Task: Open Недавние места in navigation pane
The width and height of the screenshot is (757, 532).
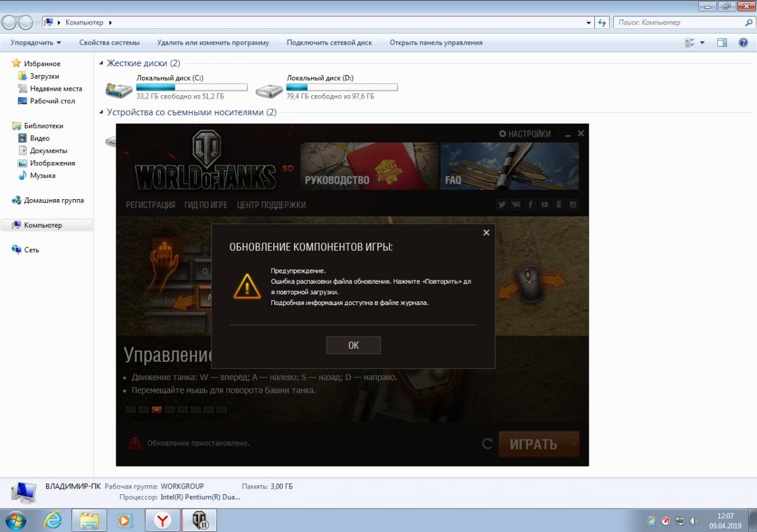Action: coord(56,89)
